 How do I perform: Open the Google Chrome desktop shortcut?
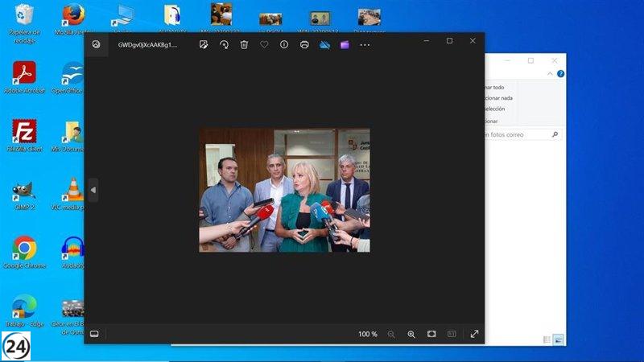point(24,249)
